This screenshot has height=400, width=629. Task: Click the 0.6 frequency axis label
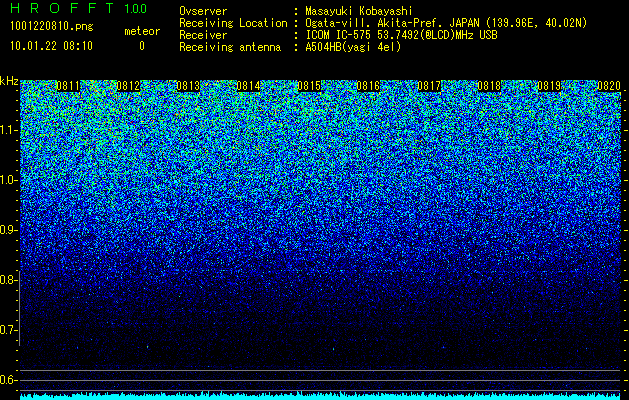(x=9, y=380)
